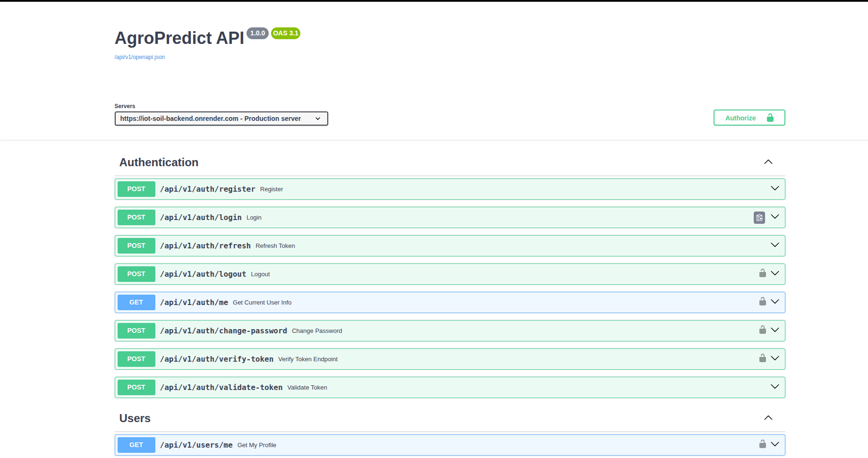Open the Servers dropdown
868x458 pixels.
tap(221, 119)
